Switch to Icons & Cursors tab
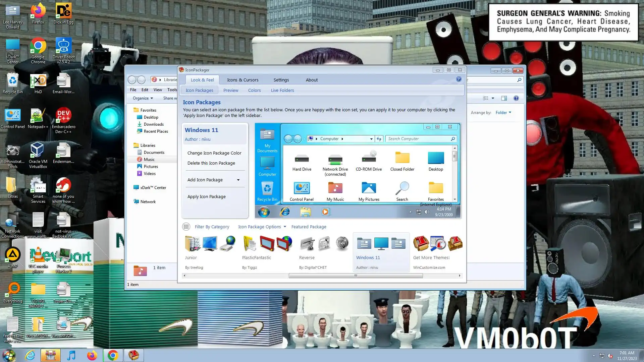This screenshot has width=644, height=362. pos(243,80)
